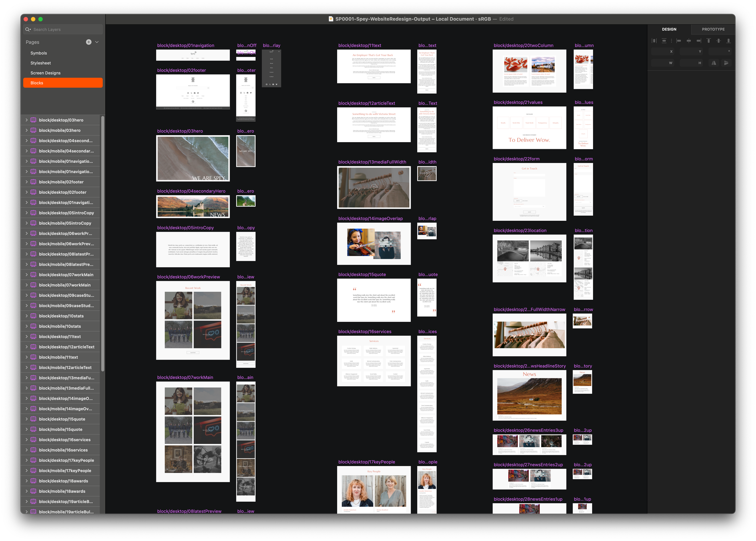The height and width of the screenshot is (541, 756).
Task: Select block/desktop/16services layer row
Action: [60, 440]
